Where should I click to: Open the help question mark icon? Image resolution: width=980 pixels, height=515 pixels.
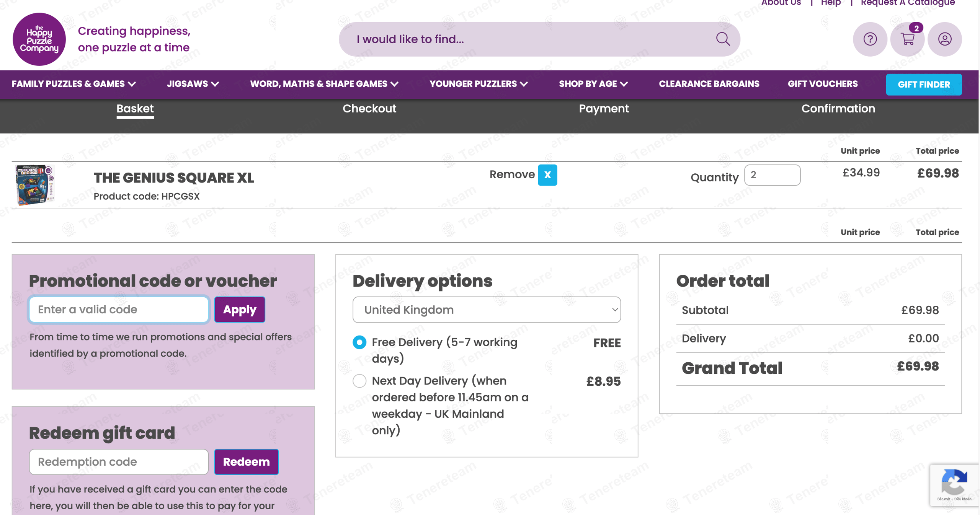coord(870,39)
